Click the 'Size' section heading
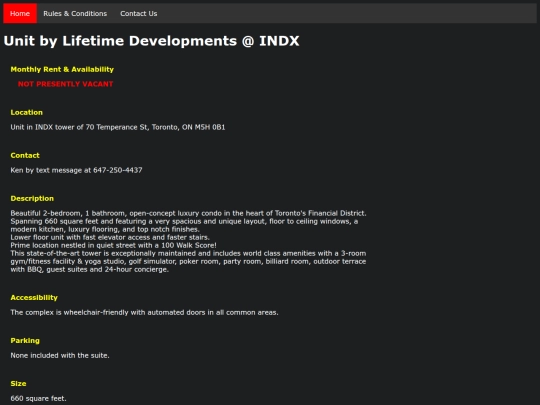 coord(18,384)
